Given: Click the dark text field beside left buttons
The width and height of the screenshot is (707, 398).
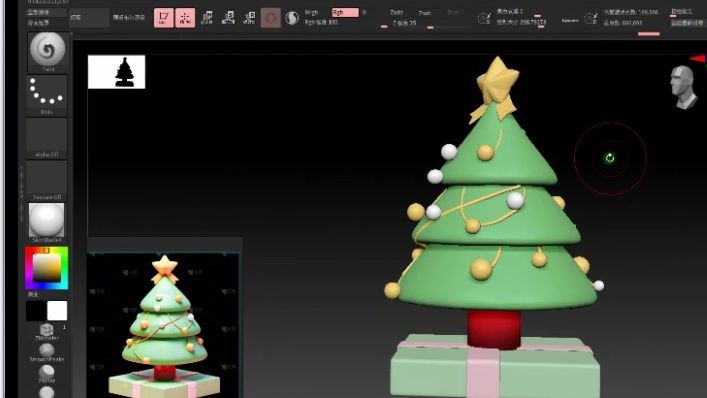Looking at the screenshot, I should click(89, 18).
